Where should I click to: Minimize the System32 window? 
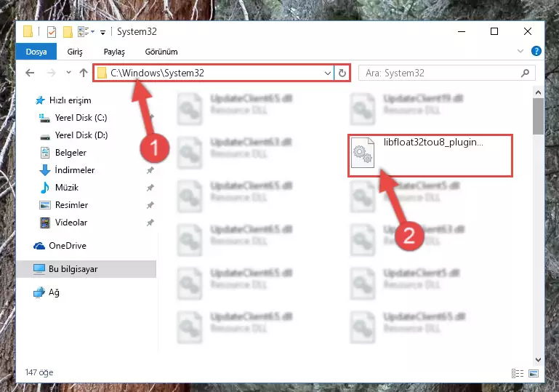point(462,31)
